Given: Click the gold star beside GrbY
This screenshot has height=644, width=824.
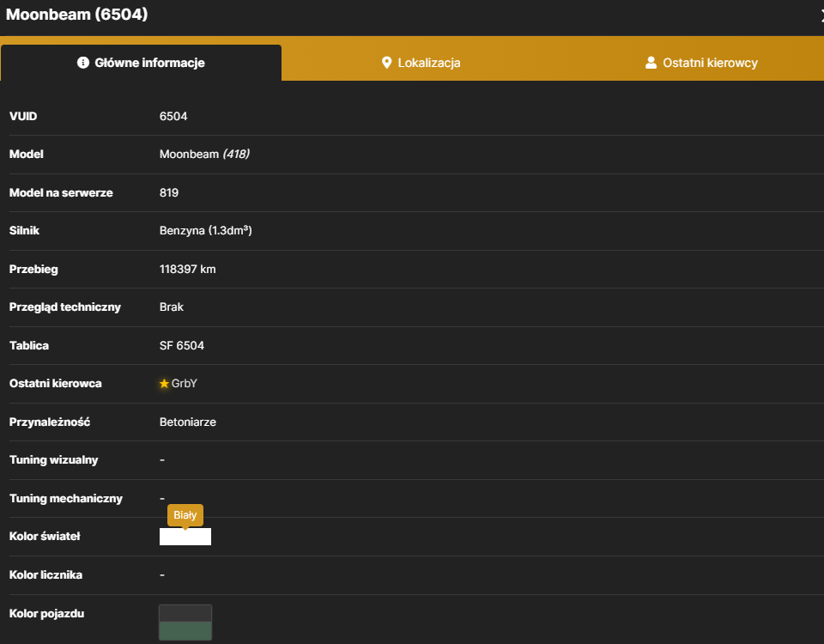Looking at the screenshot, I should (x=164, y=384).
